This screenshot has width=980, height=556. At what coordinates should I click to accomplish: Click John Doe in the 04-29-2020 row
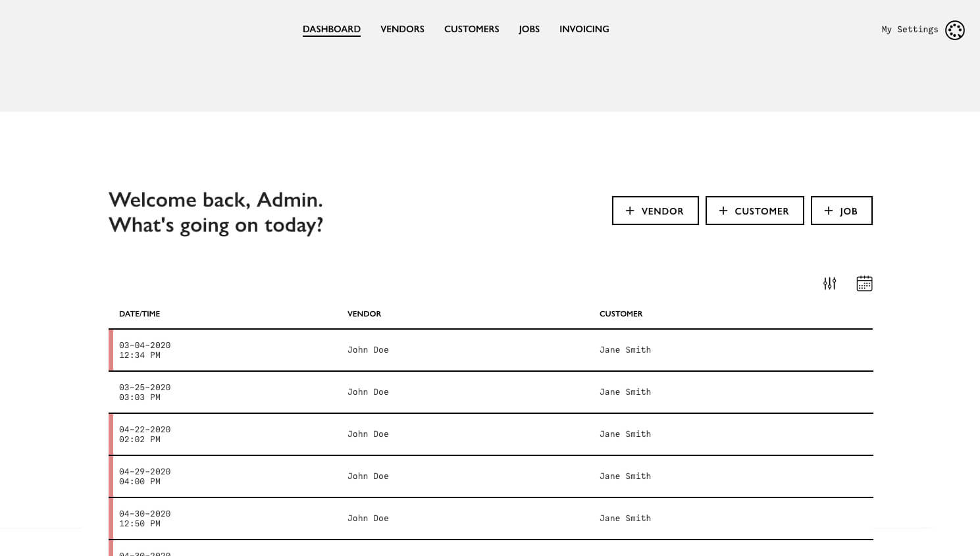(x=368, y=476)
